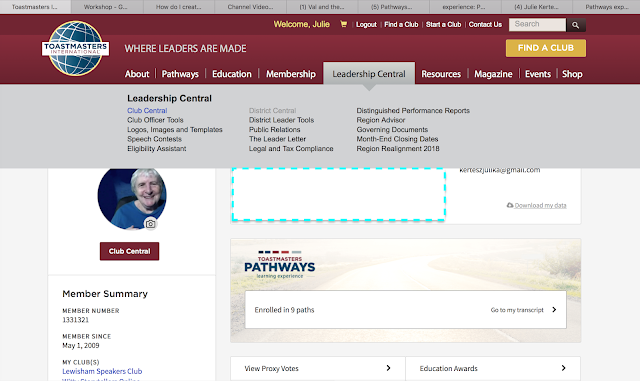
Task: Click the Find a Club header link
Action: pos(401,25)
